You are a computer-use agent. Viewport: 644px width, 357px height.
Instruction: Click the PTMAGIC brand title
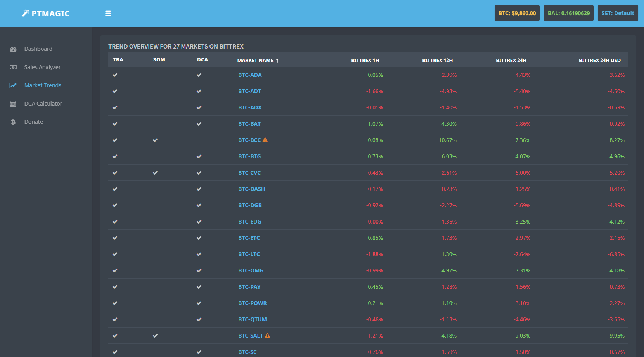pos(50,14)
